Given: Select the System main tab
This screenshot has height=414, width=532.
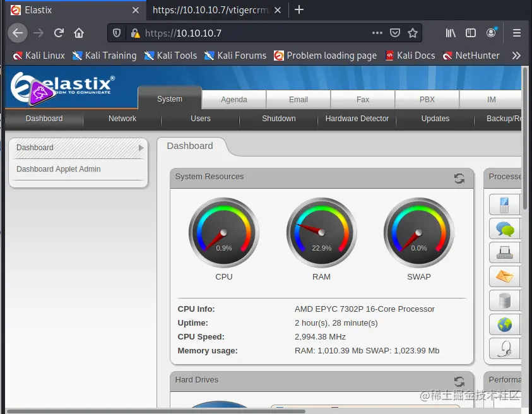Looking at the screenshot, I should [x=170, y=98].
